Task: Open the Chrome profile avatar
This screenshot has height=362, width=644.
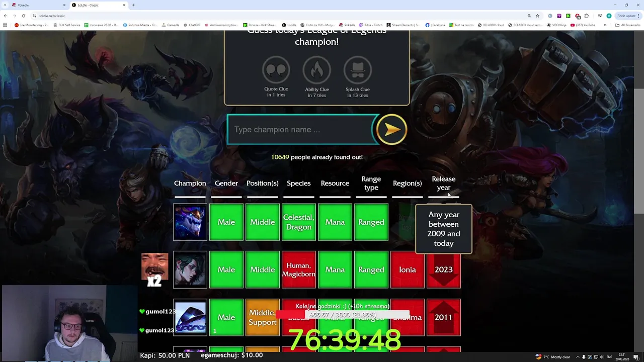Action: (609, 16)
